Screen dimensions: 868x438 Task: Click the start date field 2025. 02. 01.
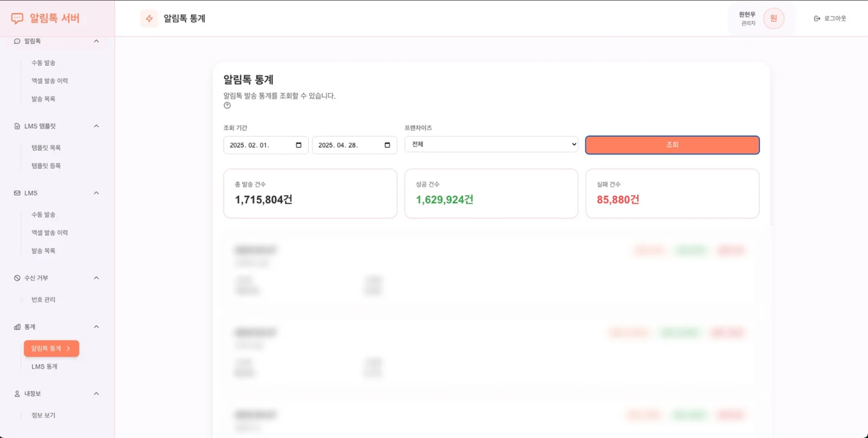(x=266, y=145)
